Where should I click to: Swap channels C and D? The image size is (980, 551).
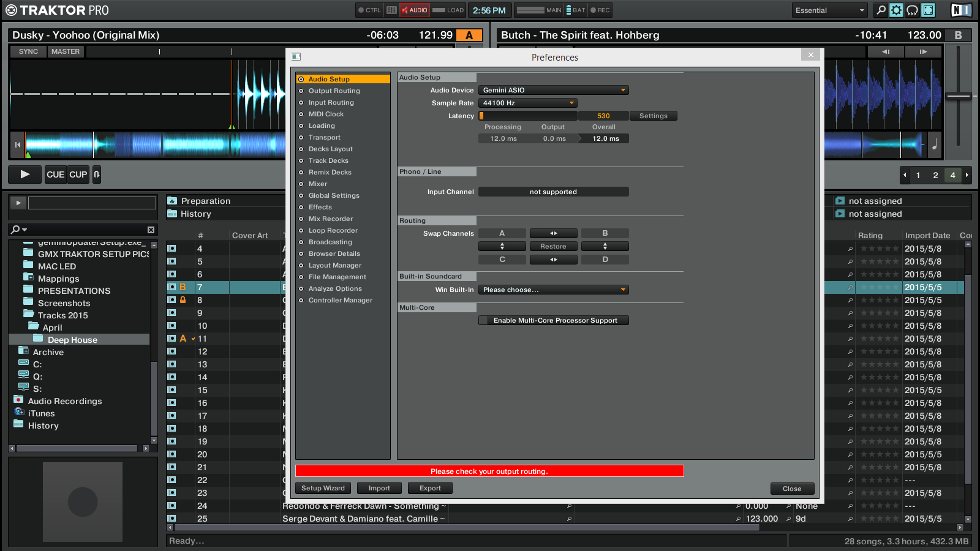(553, 260)
